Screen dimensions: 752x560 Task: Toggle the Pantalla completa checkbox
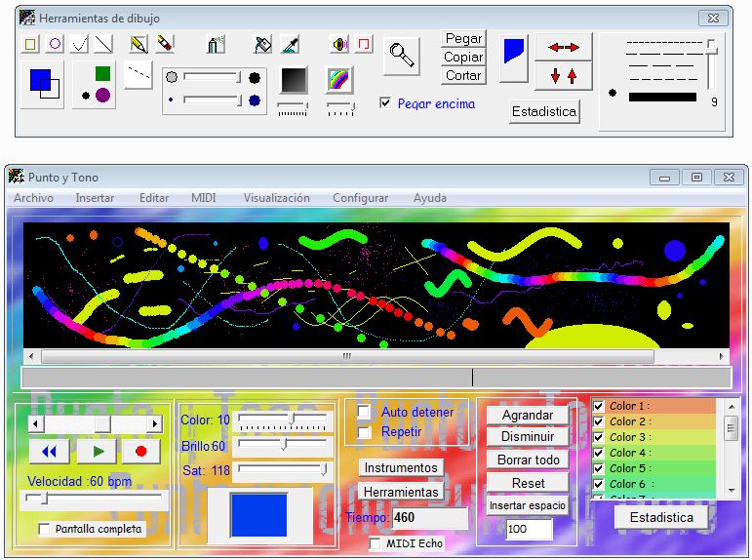[44, 529]
